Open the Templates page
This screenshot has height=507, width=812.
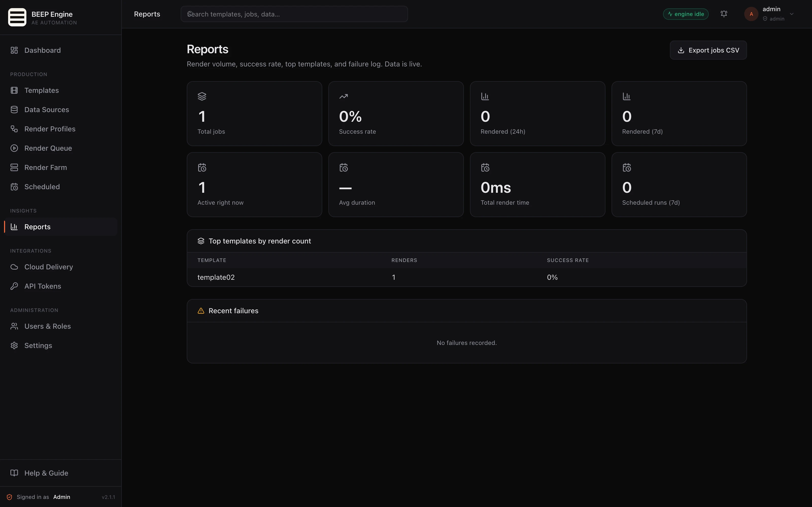tap(60, 90)
